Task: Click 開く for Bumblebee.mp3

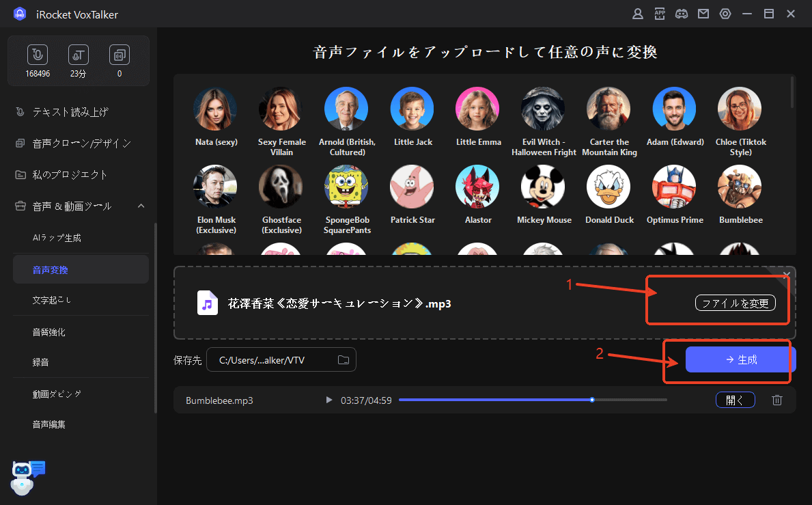Action: pos(735,400)
